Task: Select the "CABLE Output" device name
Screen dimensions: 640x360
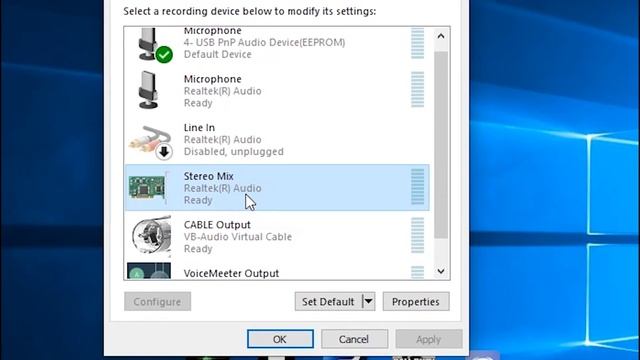Action: click(217, 225)
